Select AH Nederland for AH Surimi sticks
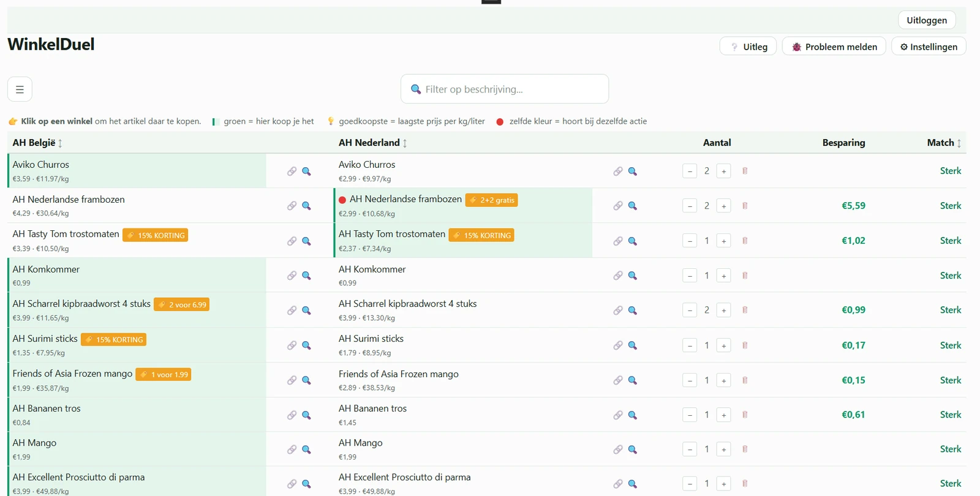980x496 pixels. pyautogui.click(x=463, y=345)
